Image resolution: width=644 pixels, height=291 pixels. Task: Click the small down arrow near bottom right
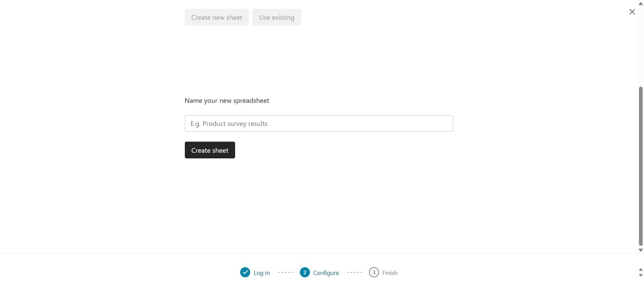(641, 275)
